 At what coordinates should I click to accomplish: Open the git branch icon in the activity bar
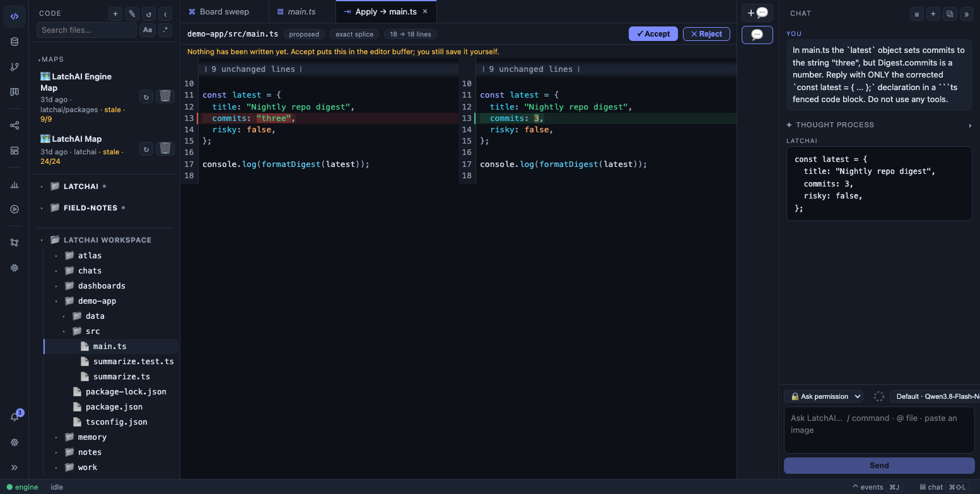click(15, 67)
